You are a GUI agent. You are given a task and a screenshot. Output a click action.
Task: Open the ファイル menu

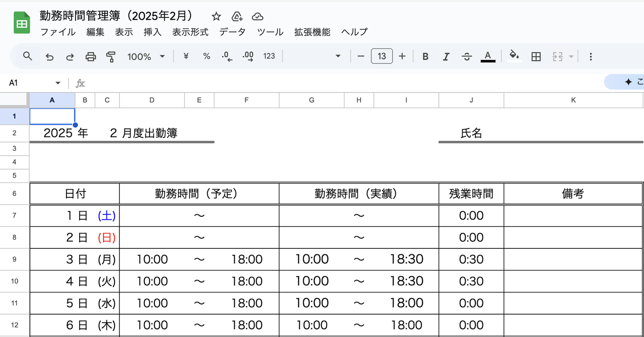click(58, 32)
